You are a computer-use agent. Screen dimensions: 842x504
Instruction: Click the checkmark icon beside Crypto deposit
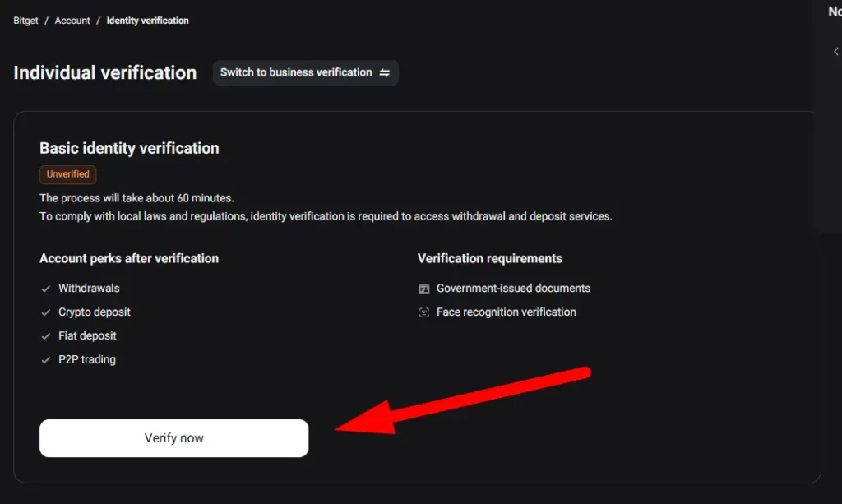click(46, 312)
